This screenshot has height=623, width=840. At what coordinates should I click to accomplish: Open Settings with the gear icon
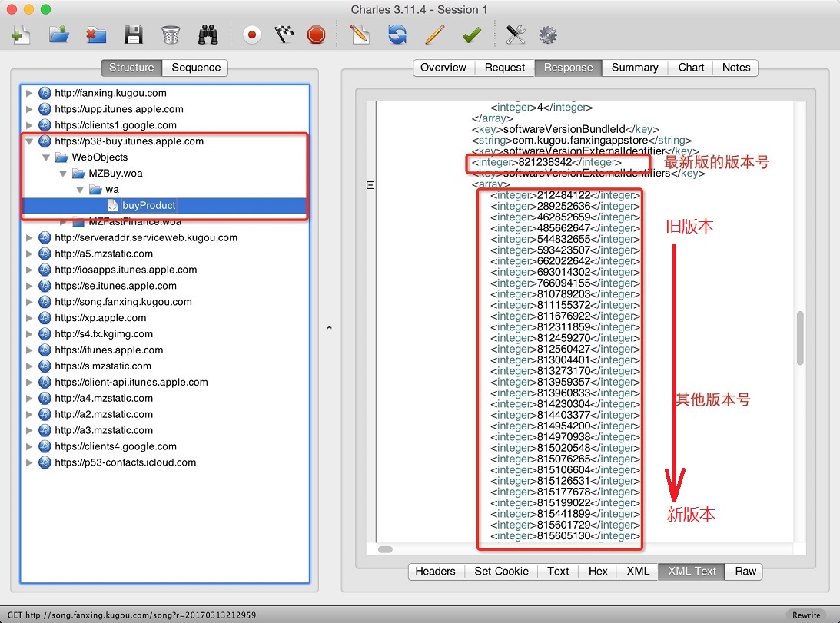pos(547,35)
